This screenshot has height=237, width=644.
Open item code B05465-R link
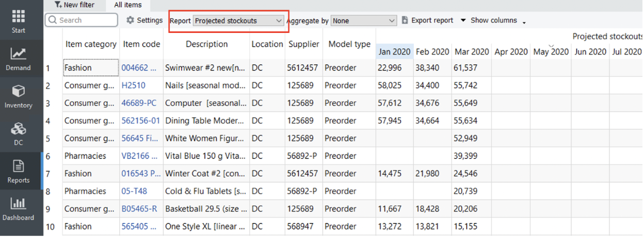[139, 209]
